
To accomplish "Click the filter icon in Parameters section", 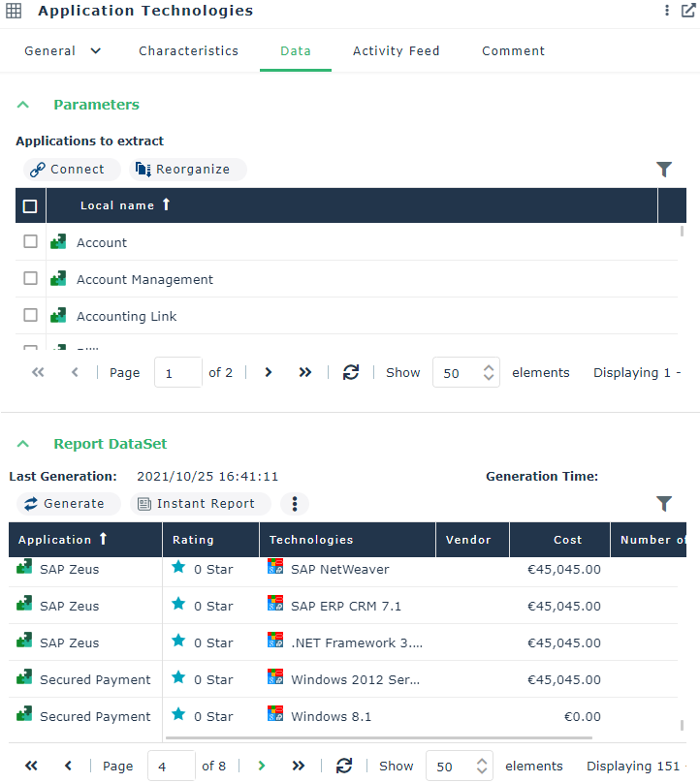I will point(664,170).
